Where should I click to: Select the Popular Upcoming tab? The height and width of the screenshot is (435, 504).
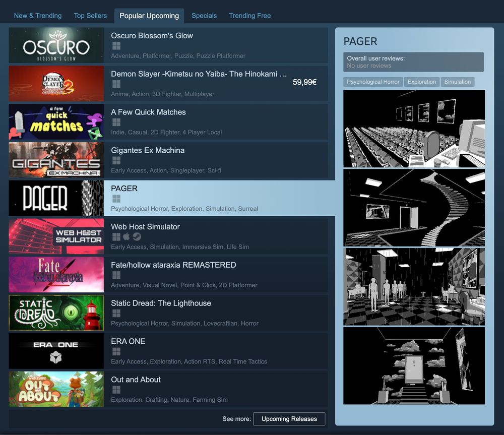[x=149, y=16]
